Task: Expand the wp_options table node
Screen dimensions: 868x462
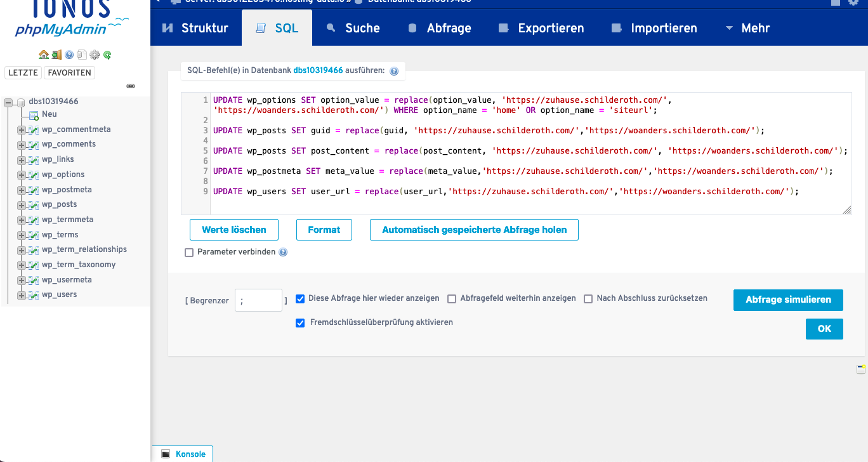Action: 22,175
